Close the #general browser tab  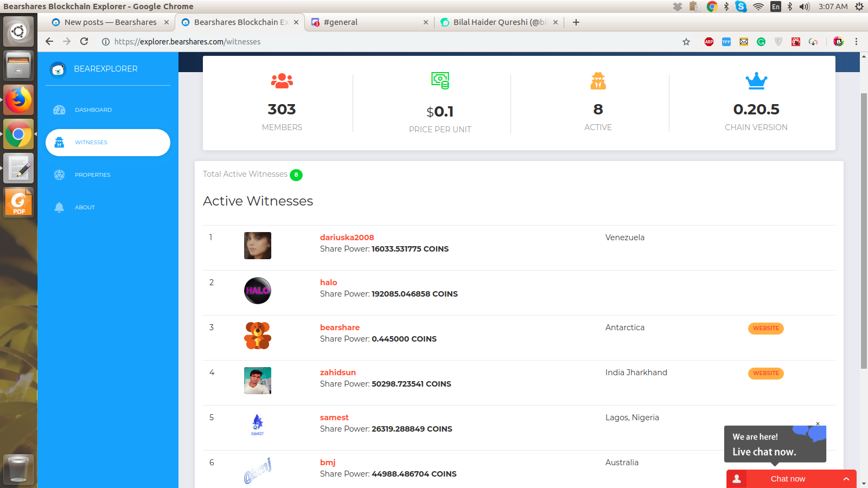click(x=426, y=22)
